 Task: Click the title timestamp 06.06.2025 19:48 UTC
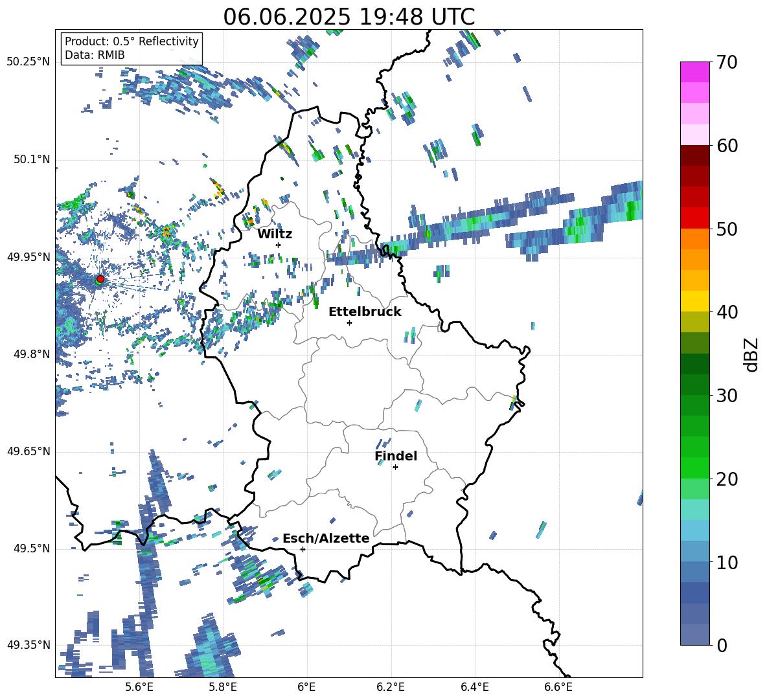(x=349, y=17)
